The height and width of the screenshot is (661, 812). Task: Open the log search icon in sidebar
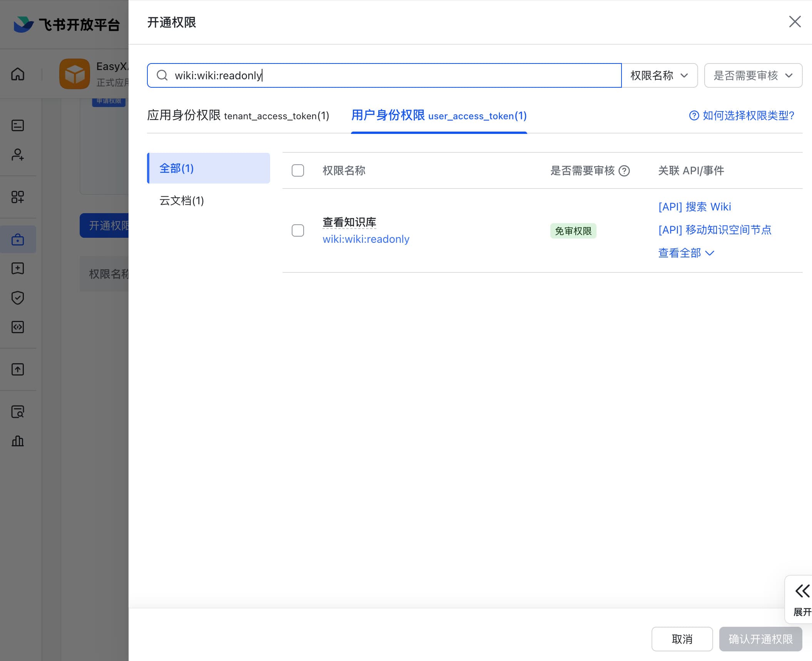click(18, 412)
